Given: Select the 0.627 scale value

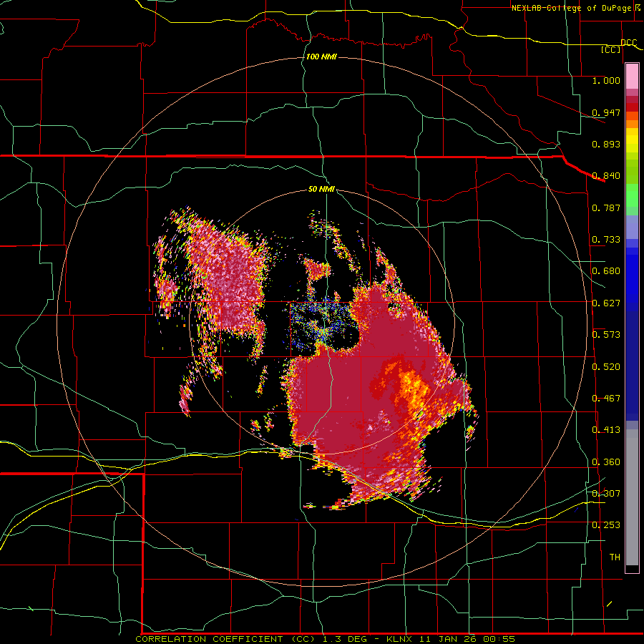Looking at the screenshot, I should pyautogui.click(x=606, y=303).
